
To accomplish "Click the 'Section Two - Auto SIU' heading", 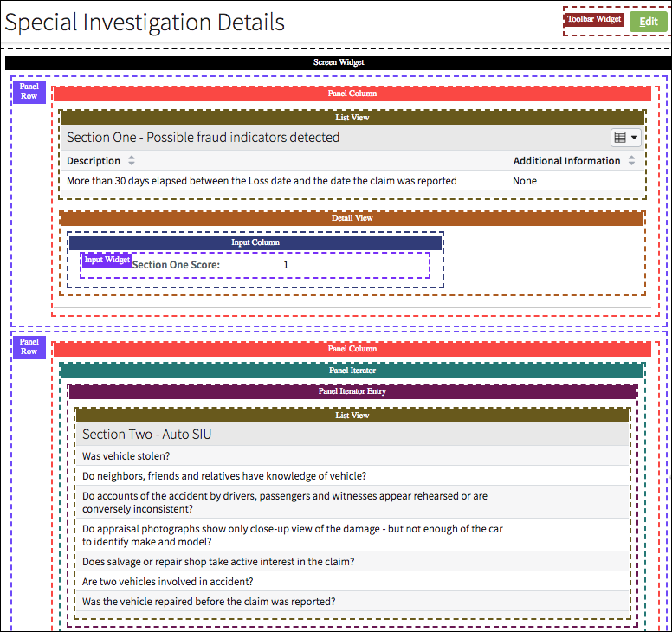I will coord(147,435).
